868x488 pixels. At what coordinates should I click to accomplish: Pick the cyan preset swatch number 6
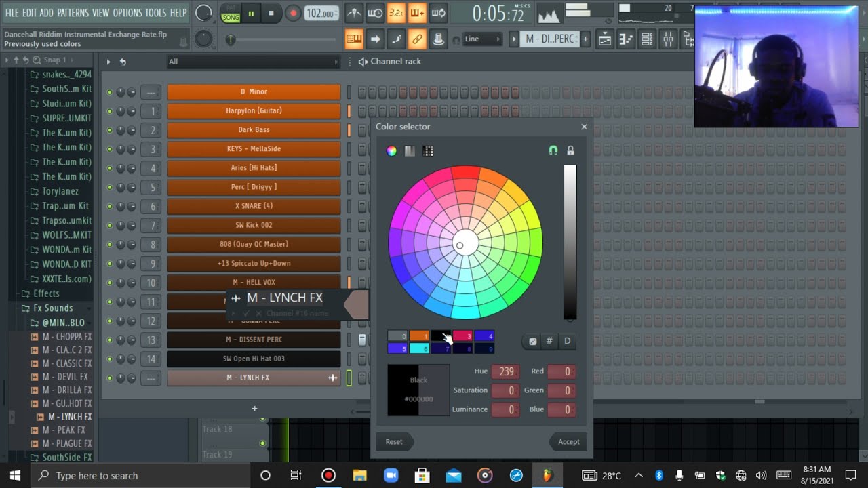[x=419, y=348]
